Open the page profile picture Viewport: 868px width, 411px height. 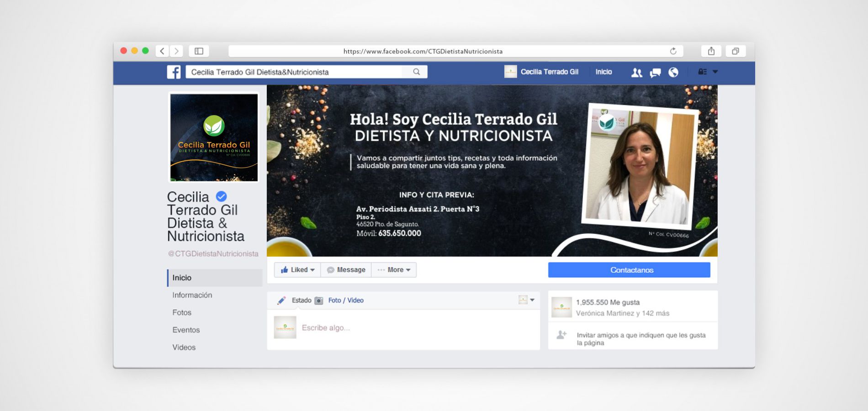214,137
